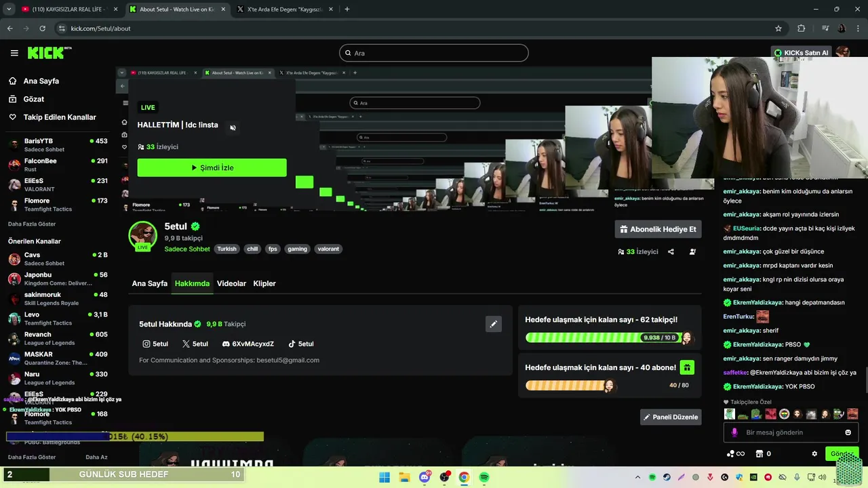Open FalconBee channel in sidebar
Viewport: 868px width, 488px height.
[x=58, y=165]
